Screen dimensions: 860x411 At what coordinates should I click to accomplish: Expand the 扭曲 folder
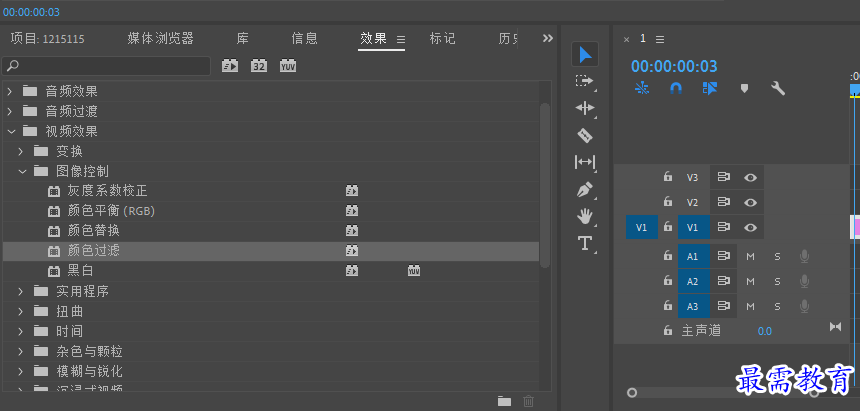21,311
